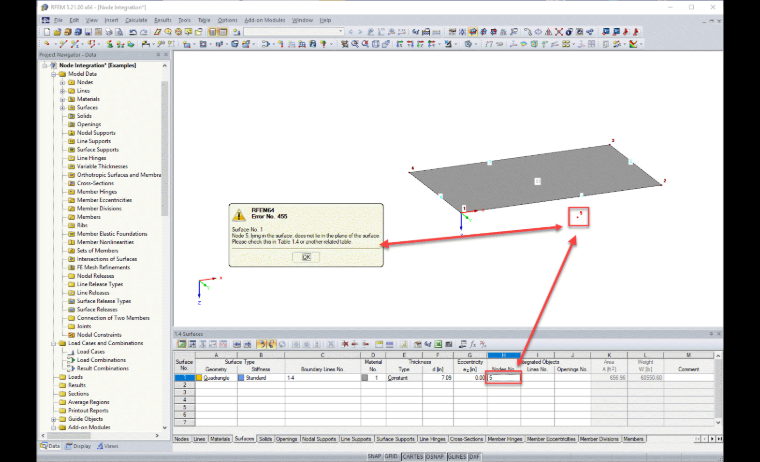
Task: Click OK in the Error No. 455 dialog
Action: 306,257
